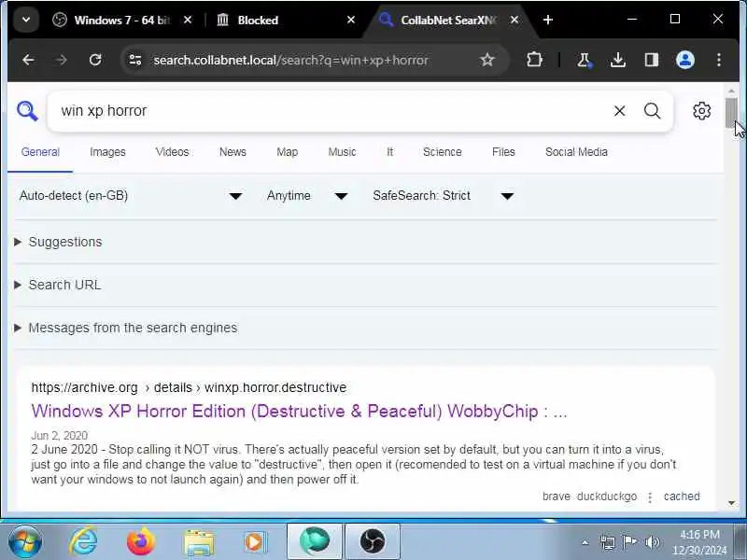Open the volume speaker tray icon
This screenshot has height=560, width=747.
(x=652, y=542)
